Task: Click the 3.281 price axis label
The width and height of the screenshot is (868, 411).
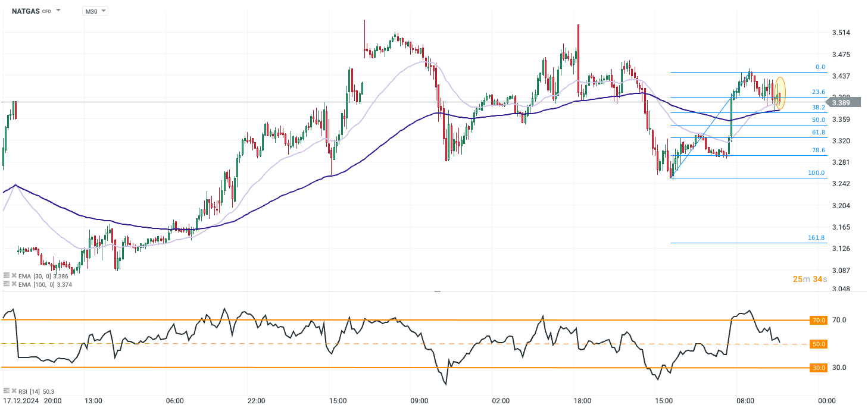Action: (841, 162)
